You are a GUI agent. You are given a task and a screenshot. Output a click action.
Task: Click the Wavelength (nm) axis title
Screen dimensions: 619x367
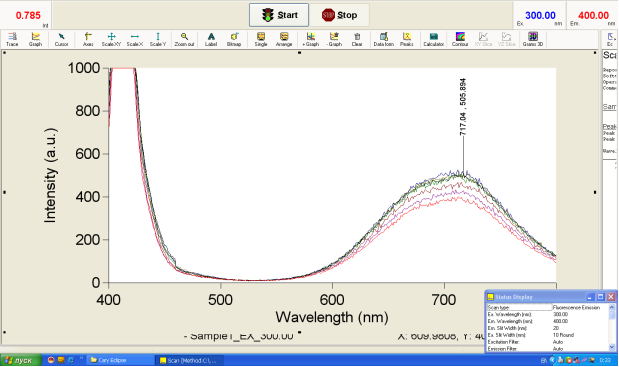pos(332,317)
